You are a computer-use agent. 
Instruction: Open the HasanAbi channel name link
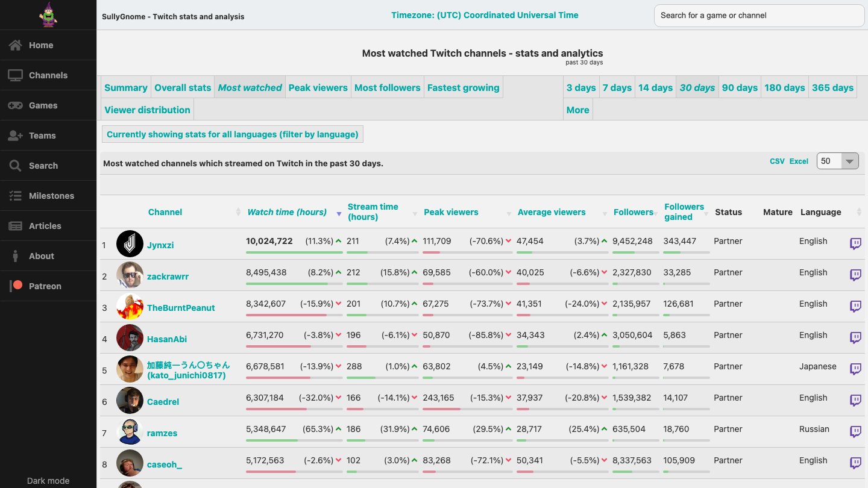tap(167, 339)
